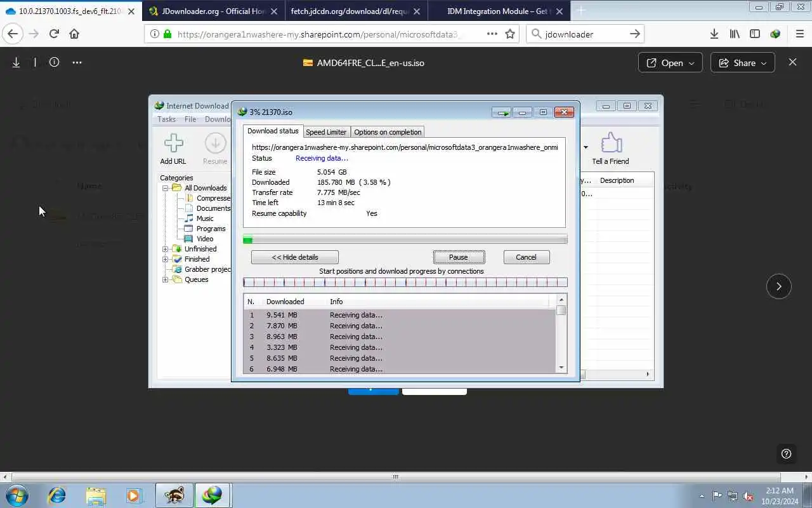Viewport: 812px width, 508px height.
Task: Cancel the download
Action: (x=526, y=257)
